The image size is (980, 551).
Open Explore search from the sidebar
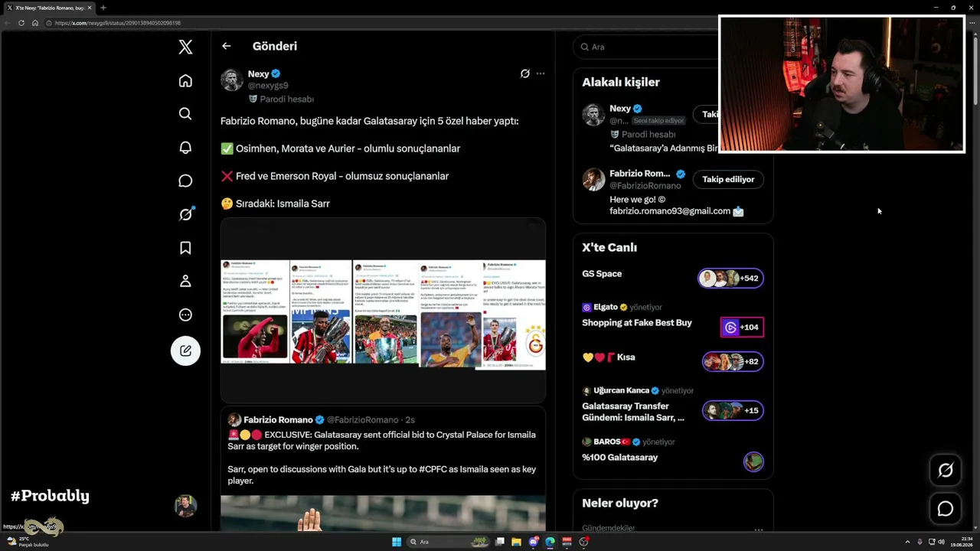(x=185, y=114)
